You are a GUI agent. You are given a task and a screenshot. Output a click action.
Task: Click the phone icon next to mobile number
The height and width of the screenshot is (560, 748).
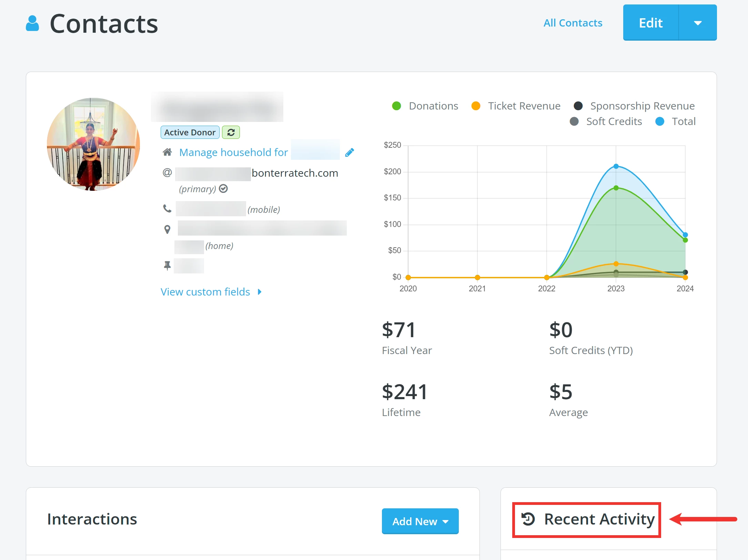(x=168, y=208)
